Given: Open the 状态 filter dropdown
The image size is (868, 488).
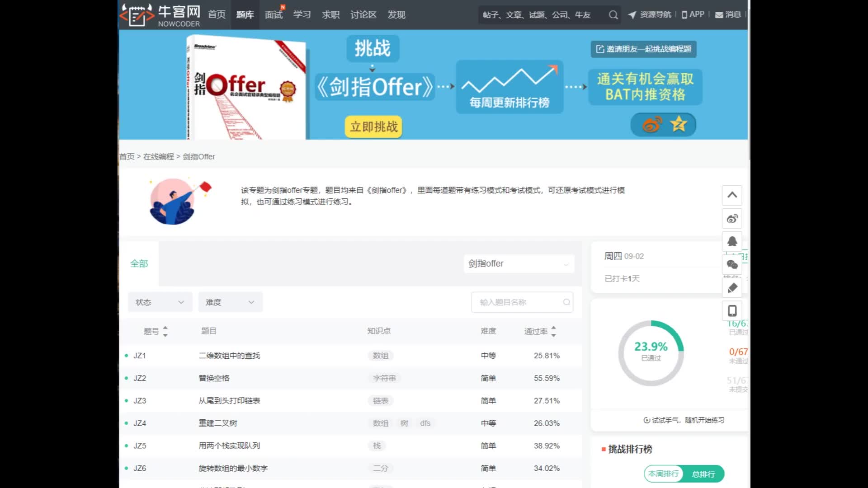Looking at the screenshot, I should point(160,302).
